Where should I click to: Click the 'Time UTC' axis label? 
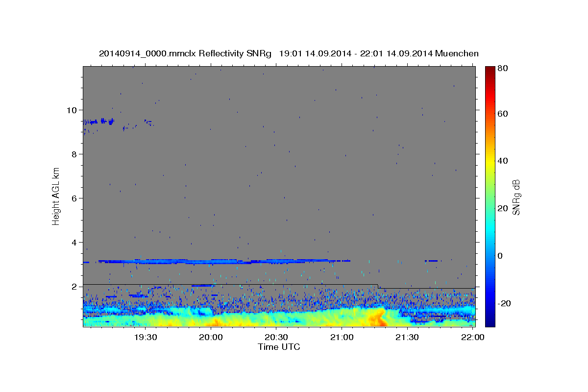[279, 347]
